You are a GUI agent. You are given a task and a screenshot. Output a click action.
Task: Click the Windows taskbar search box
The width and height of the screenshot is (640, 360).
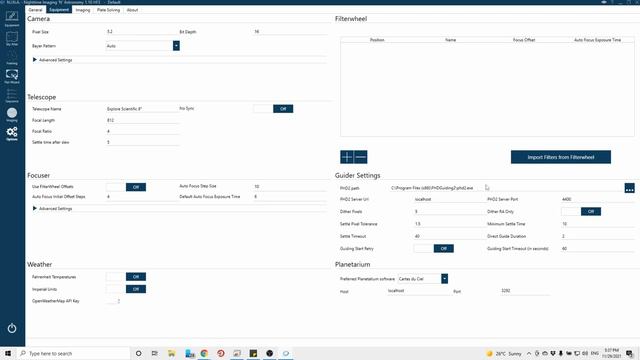[73, 353]
